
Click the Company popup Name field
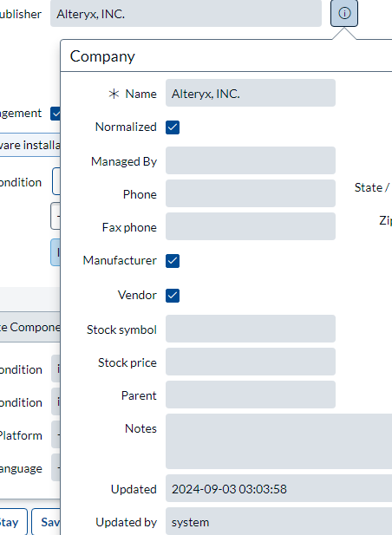(251, 93)
